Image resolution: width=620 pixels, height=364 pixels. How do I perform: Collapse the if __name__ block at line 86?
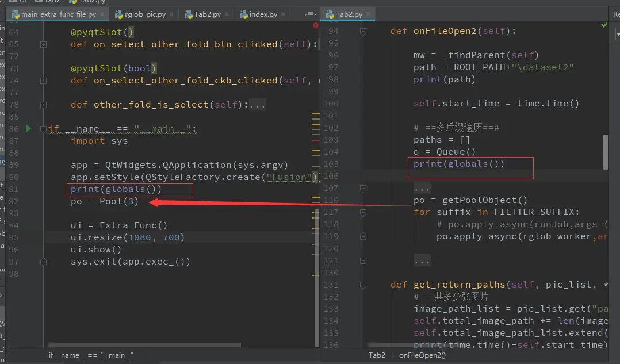tap(44, 129)
